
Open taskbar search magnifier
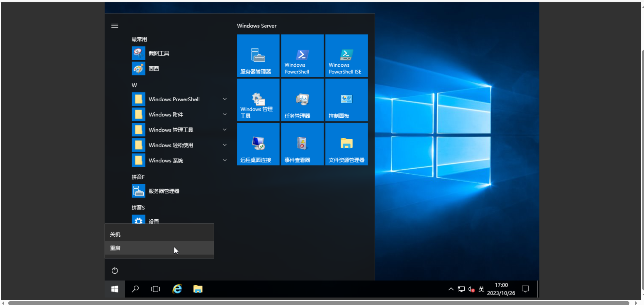click(135, 289)
